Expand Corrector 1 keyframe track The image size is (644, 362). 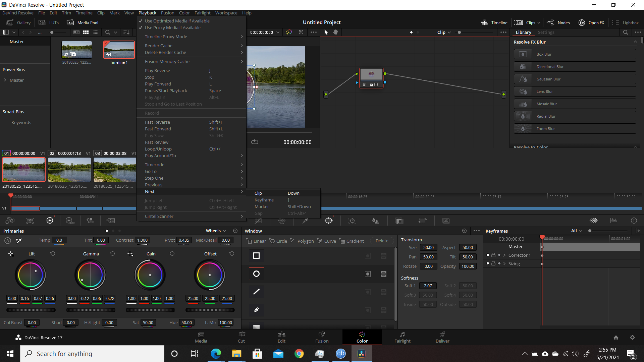click(x=504, y=255)
